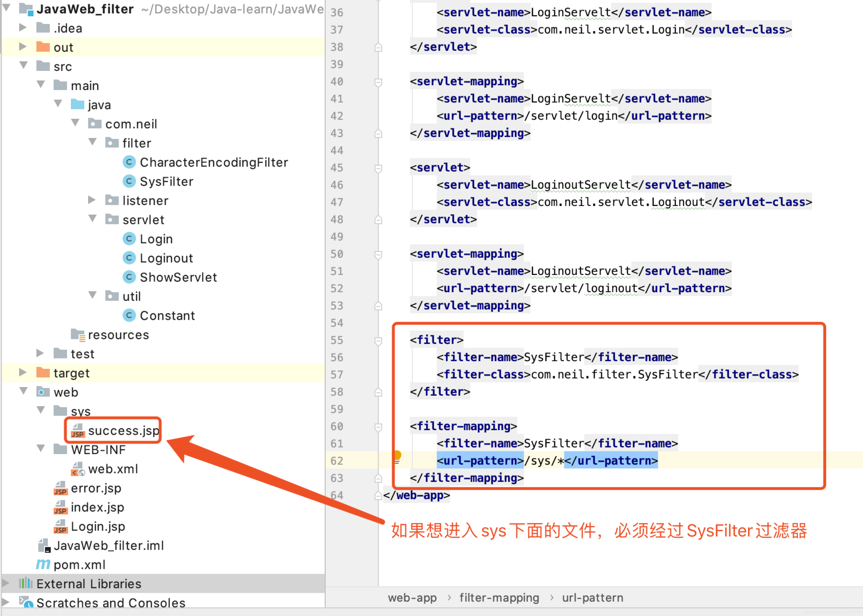Open pom.xml in the project tree

tap(79, 565)
